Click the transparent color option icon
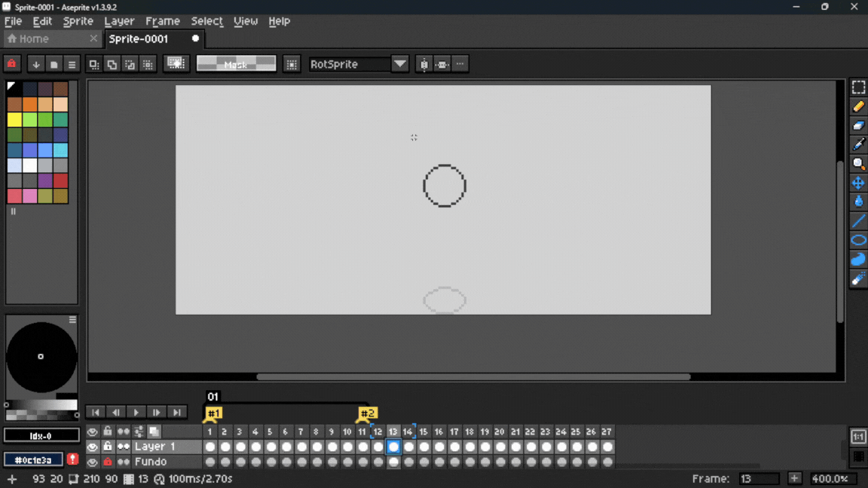 (x=176, y=63)
